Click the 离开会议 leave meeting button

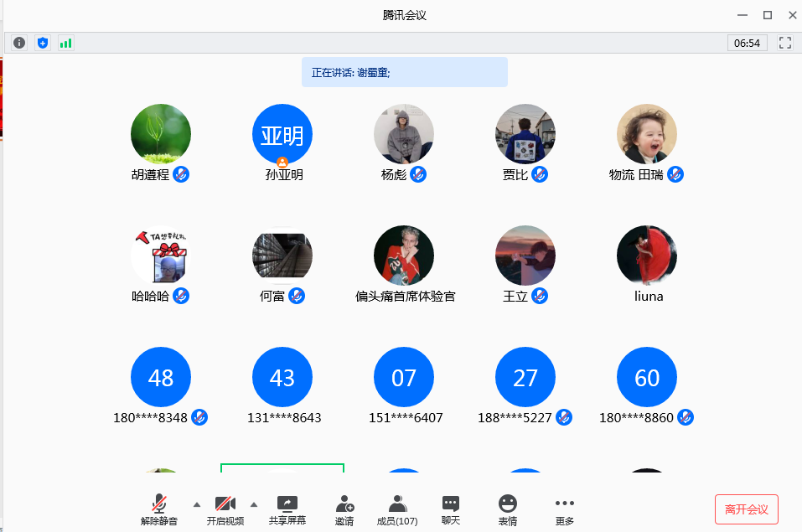(x=746, y=509)
